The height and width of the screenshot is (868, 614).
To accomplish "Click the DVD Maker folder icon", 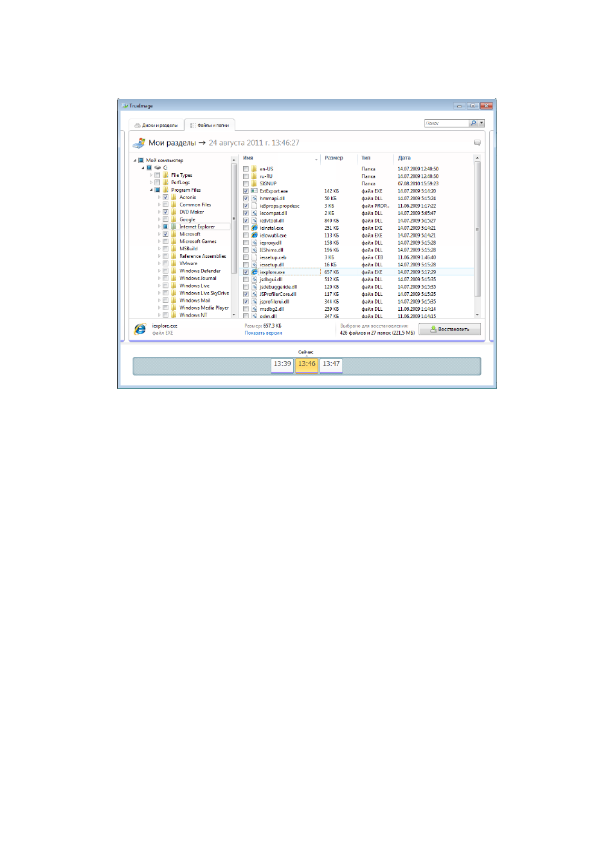I will (174, 212).
